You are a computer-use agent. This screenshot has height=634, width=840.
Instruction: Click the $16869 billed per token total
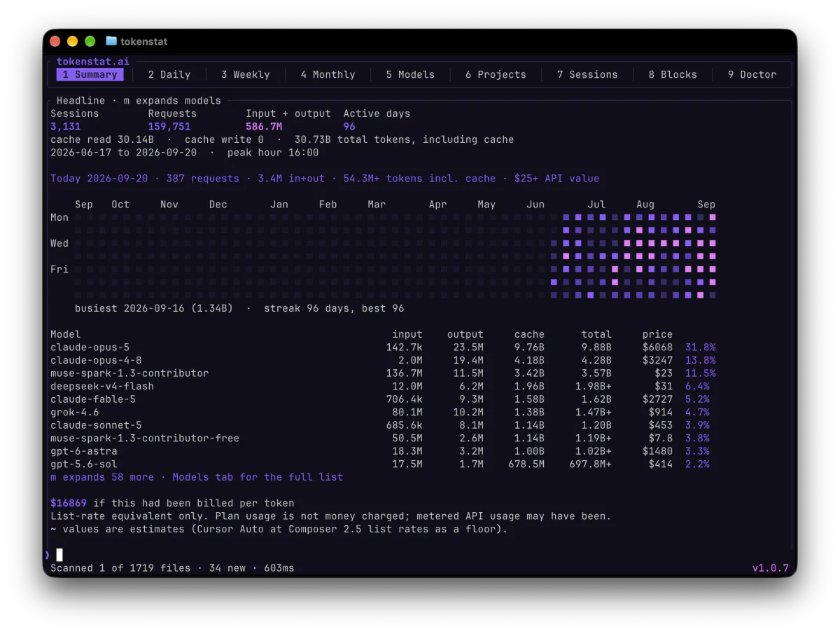(69, 503)
